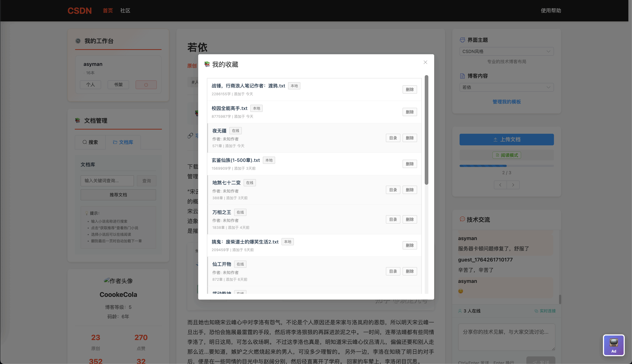
Task: Open the 社区 menu in the top navigation
Action: [x=125, y=11]
